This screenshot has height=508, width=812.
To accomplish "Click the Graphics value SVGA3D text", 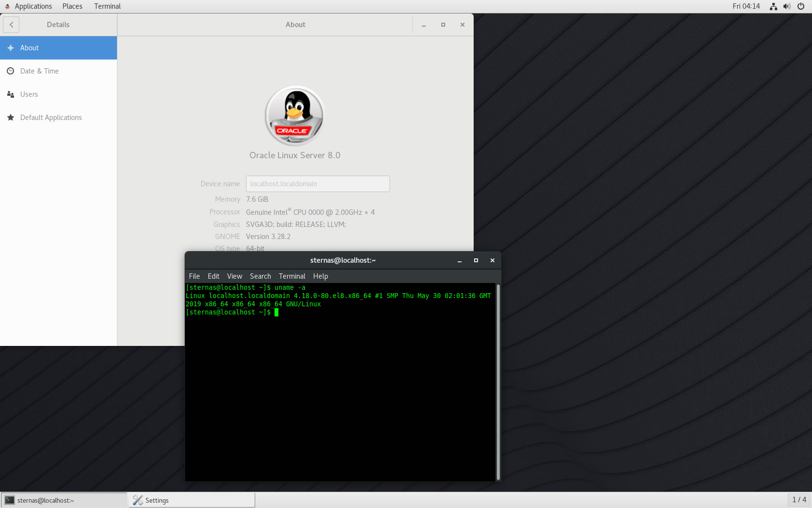I will point(296,224).
